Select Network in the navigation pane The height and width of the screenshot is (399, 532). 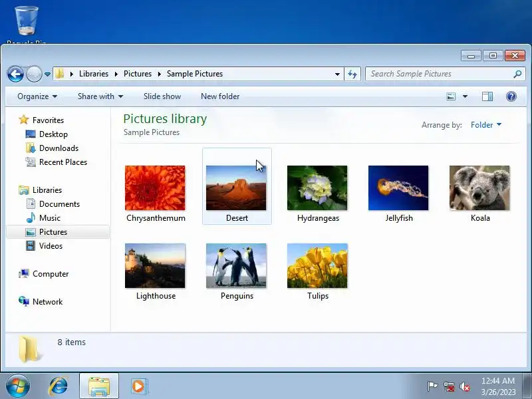pyautogui.click(x=47, y=302)
